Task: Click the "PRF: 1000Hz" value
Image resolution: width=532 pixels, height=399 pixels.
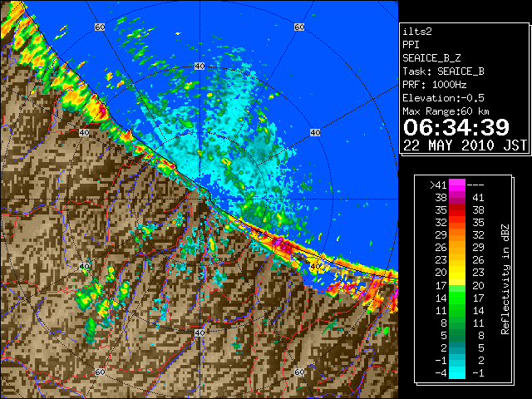Action: [435, 85]
